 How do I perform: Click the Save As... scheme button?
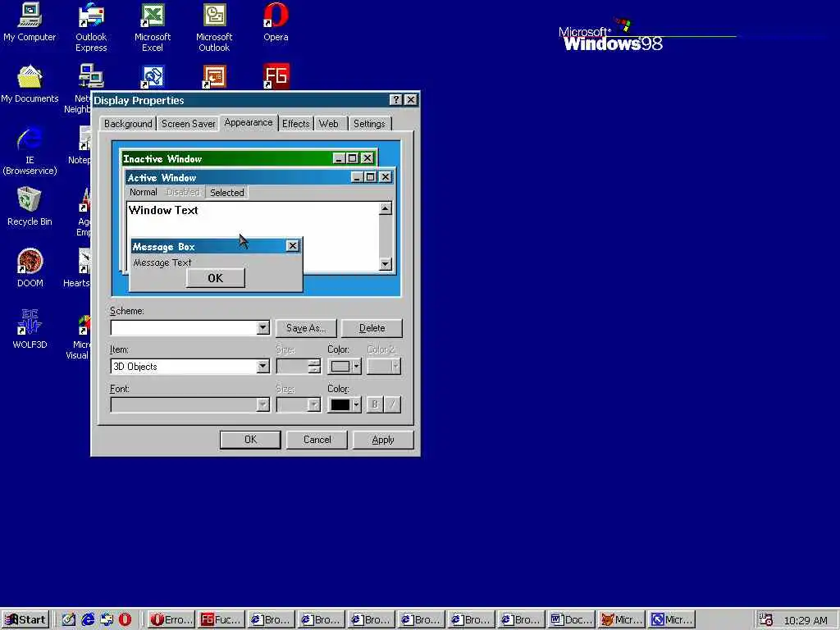click(x=306, y=328)
